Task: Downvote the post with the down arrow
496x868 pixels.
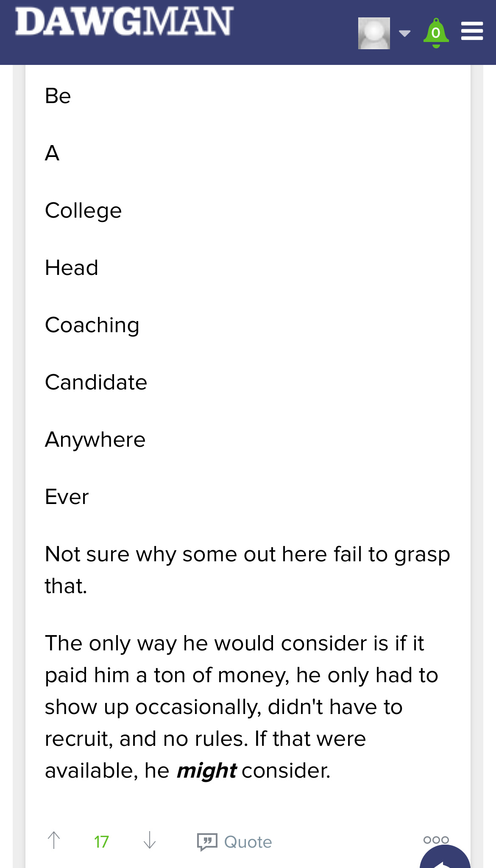Action: 150,840
